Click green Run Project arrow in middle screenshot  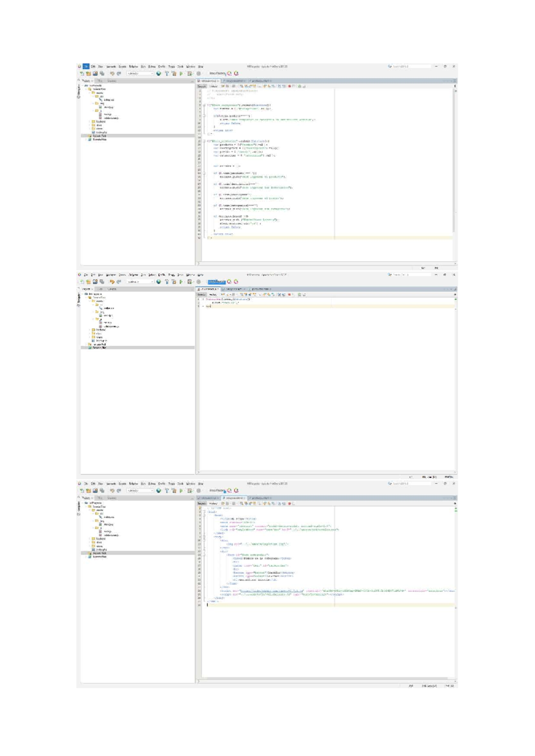[x=181, y=282]
